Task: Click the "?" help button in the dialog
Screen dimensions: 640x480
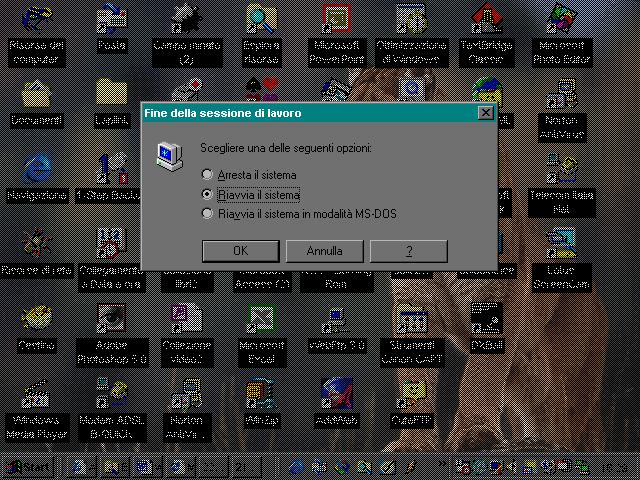Action: [410, 251]
